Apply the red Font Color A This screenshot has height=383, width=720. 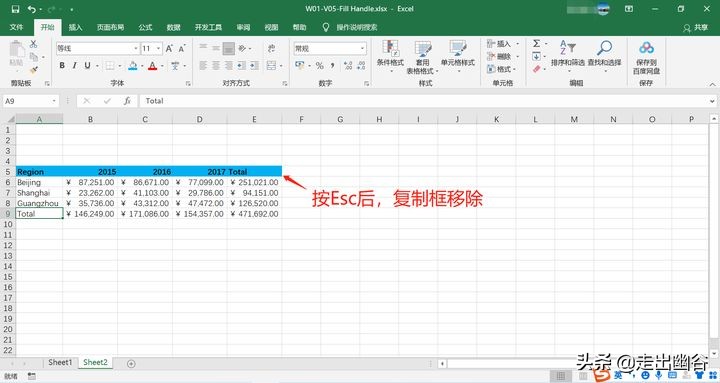(x=152, y=66)
